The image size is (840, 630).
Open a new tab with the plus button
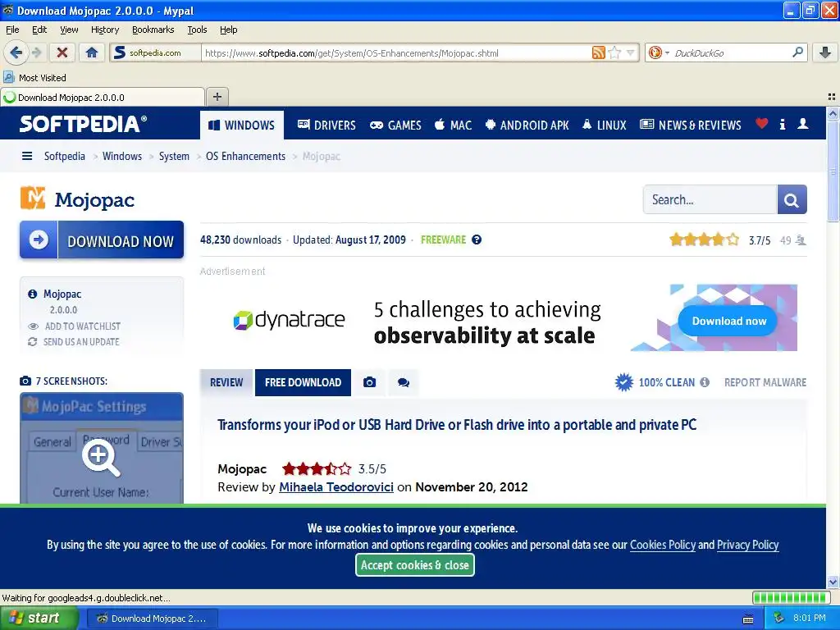click(x=217, y=97)
